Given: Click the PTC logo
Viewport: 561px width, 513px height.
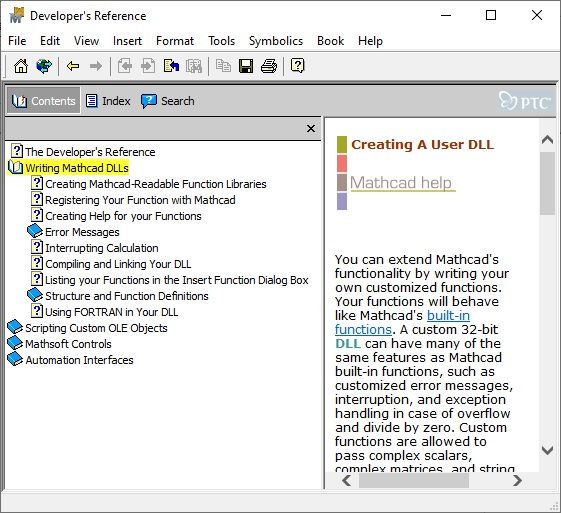Looking at the screenshot, I should [x=525, y=101].
